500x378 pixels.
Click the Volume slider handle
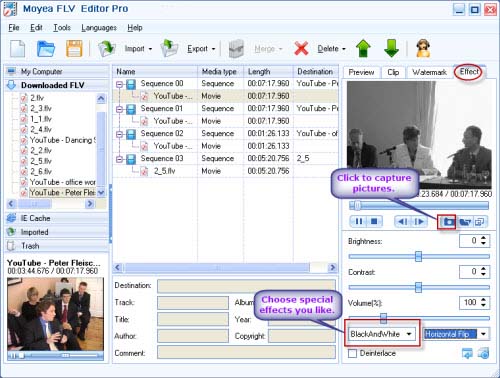(384, 318)
